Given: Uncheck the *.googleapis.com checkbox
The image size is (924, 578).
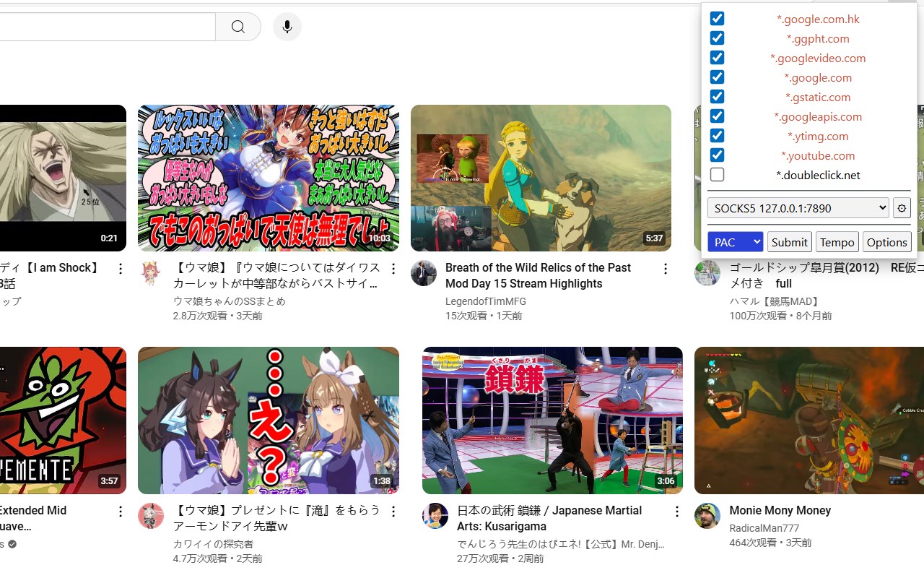Looking at the screenshot, I should pyautogui.click(x=717, y=116).
